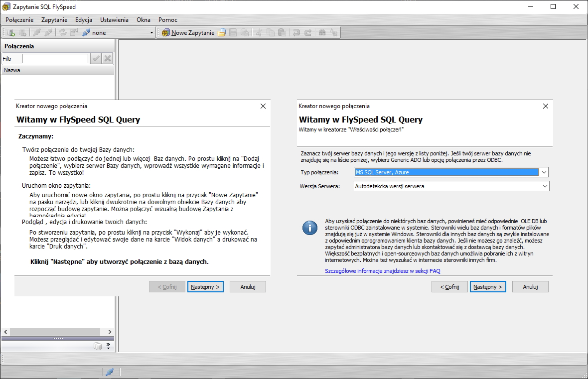Viewport: 588px width, 379px height.
Task: Close the right Kreator nowego połączenia dialog
Action: (x=546, y=106)
